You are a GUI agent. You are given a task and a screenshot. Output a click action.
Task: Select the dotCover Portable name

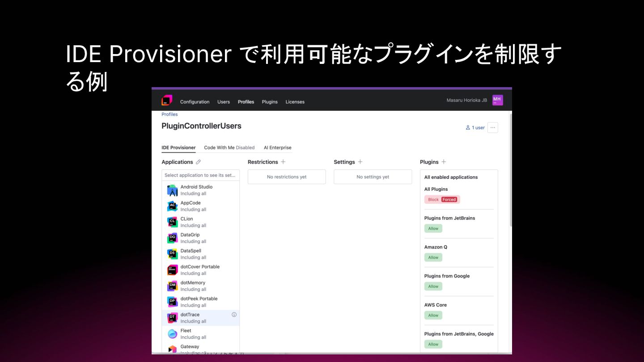coord(200,267)
